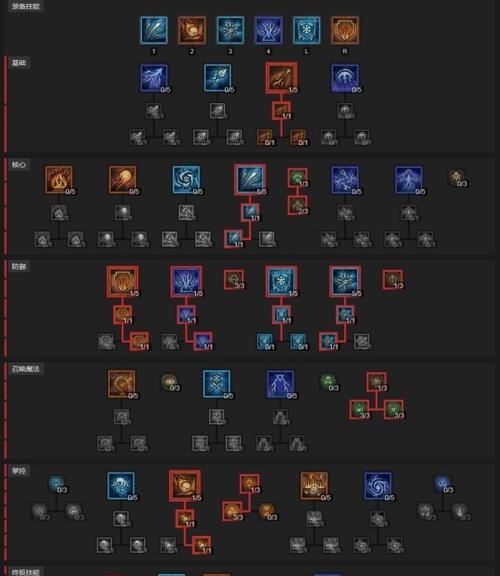Viewport: 500px width, 576px height.
Task: Pick the Ball Lightning vortex skill in 掌控
Action: click(378, 486)
